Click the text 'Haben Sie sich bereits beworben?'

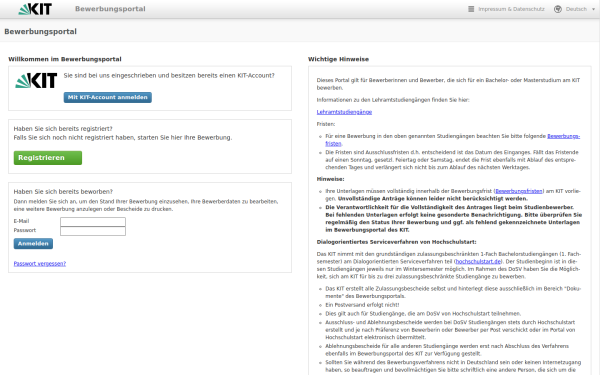pyautogui.click(x=63, y=191)
